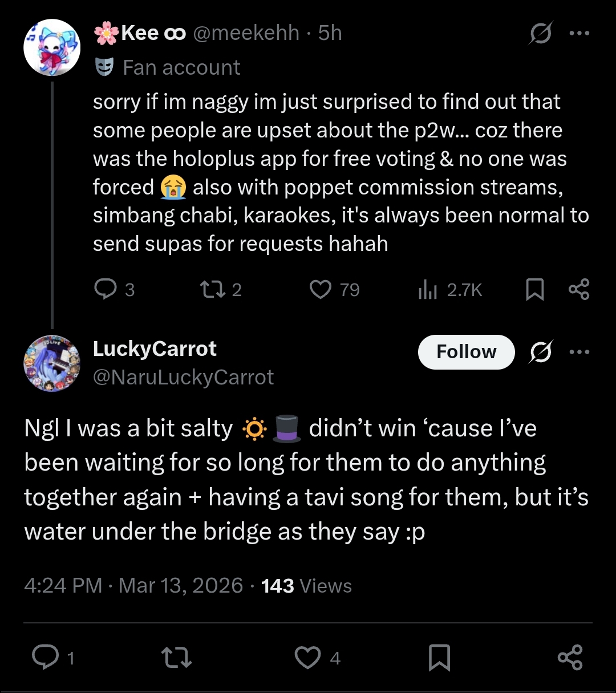The width and height of the screenshot is (616, 693).
Task: Open more options menu on Kee's tweet
Action: tap(579, 34)
